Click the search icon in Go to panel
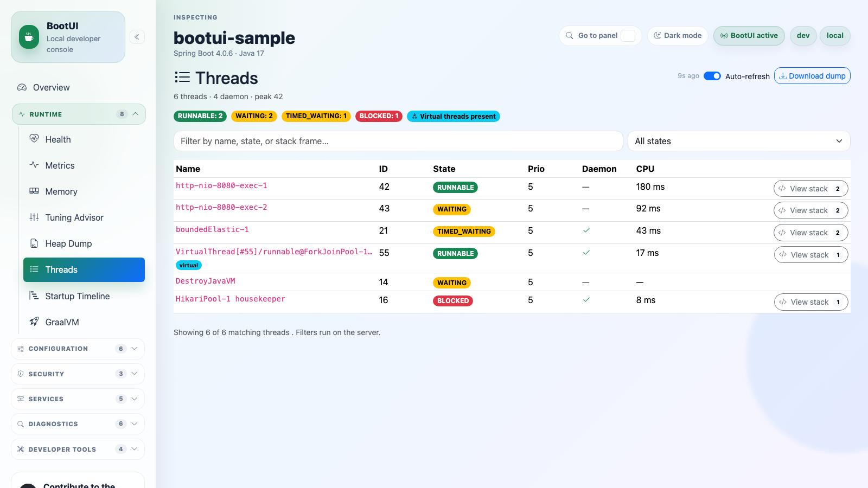 coord(570,35)
